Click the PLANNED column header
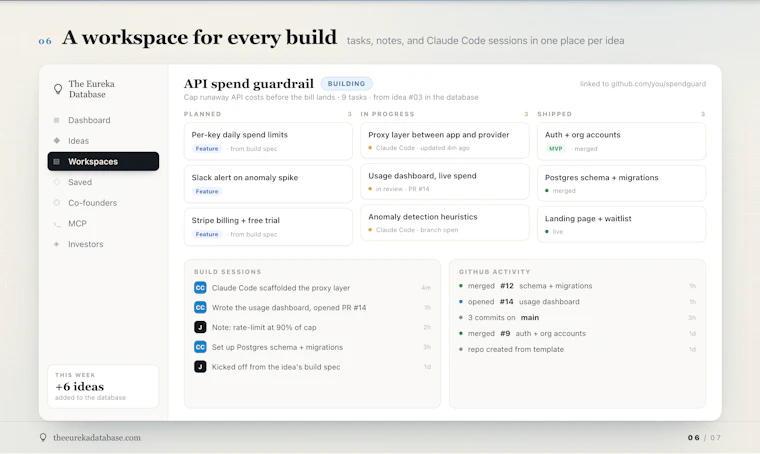760x454 pixels. coord(203,114)
